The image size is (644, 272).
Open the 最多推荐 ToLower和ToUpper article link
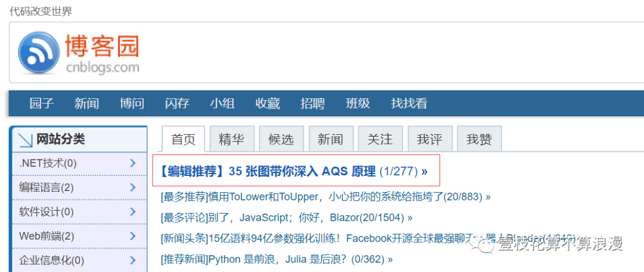click(326, 197)
